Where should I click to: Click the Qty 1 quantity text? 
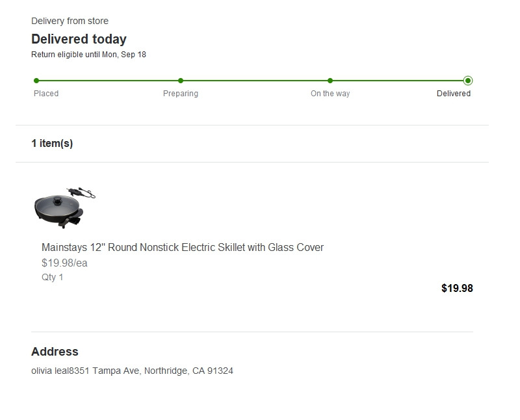coord(53,277)
